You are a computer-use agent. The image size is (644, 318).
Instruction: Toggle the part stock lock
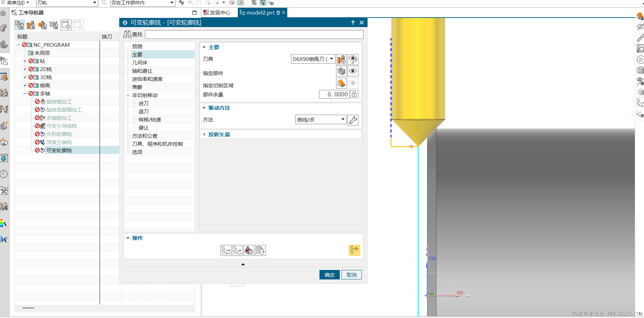[x=354, y=94]
